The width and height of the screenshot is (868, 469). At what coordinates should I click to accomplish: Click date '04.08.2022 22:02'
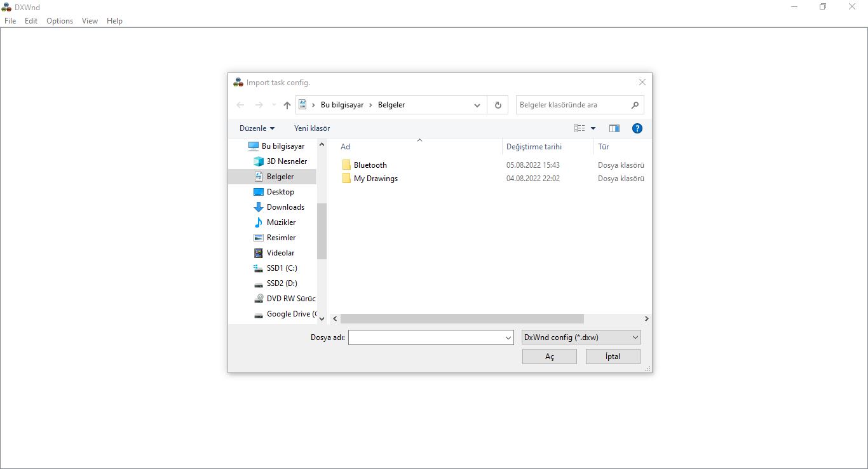click(533, 179)
